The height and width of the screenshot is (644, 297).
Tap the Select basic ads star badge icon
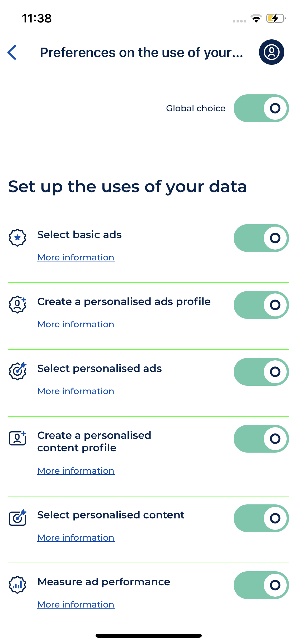17,238
